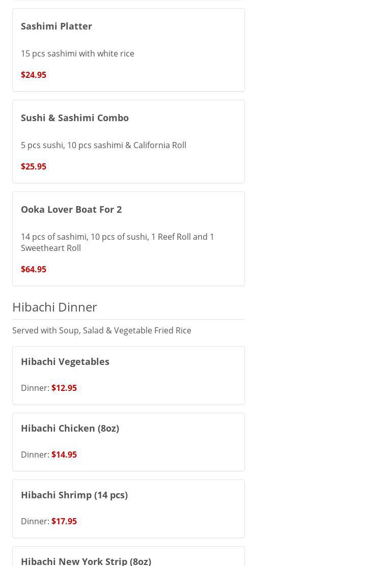The width and height of the screenshot is (392, 566).
Task: Open the Ooka Lover Boat For 2 item
Action: tap(71, 209)
